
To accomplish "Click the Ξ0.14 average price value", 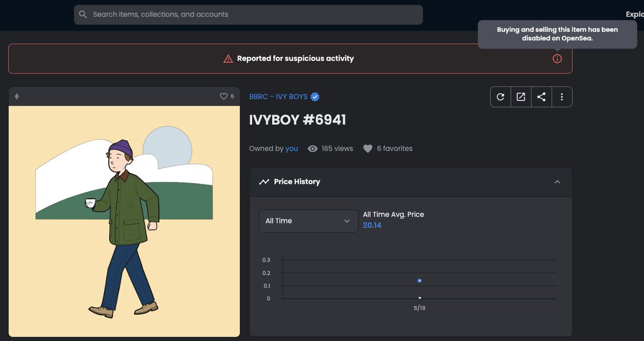I will pos(372,225).
